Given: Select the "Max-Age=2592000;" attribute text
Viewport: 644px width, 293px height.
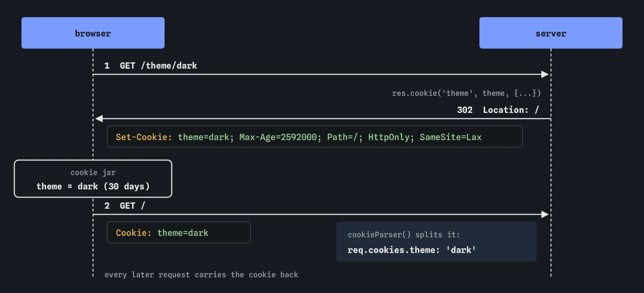Looking at the screenshot, I should point(280,137).
